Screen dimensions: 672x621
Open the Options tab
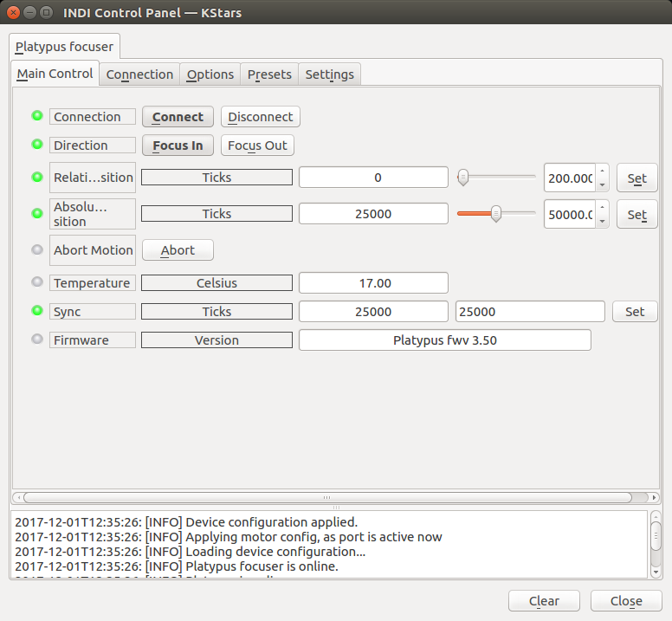tap(210, 74)
